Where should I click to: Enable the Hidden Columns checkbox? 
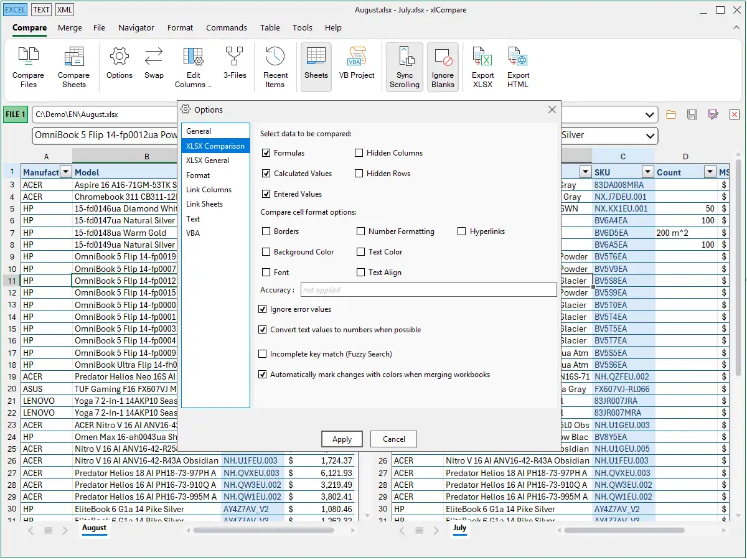tap(359, 153)
